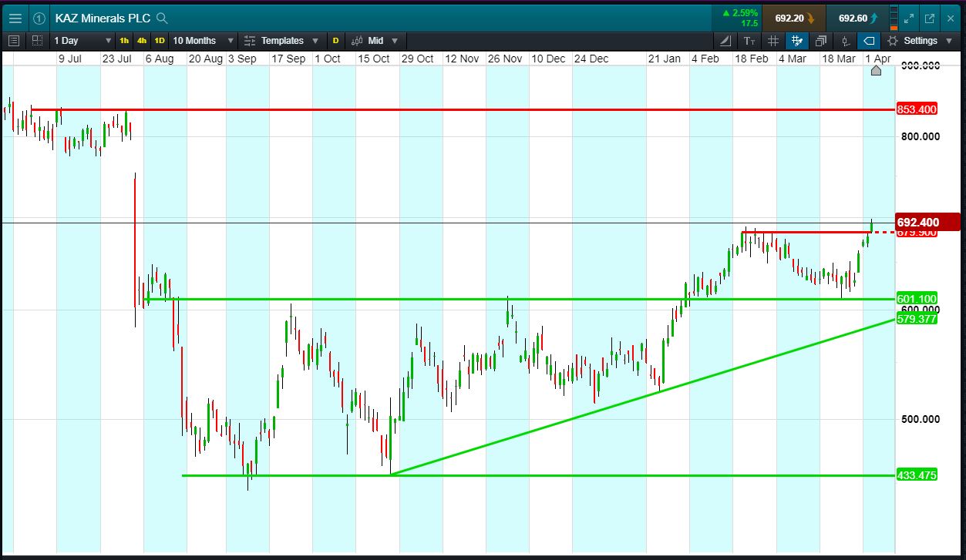Open the text annotation tool (TT icon)

point(749,41)
